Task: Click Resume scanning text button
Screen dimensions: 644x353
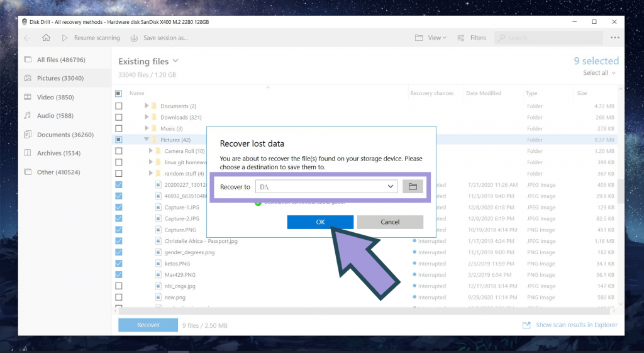Action: [97, 38]
